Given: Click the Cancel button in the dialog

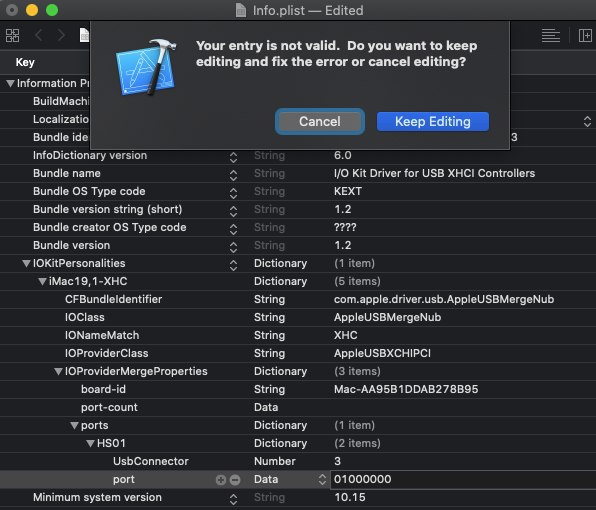Looking at the screenshot, I should 320,122.
